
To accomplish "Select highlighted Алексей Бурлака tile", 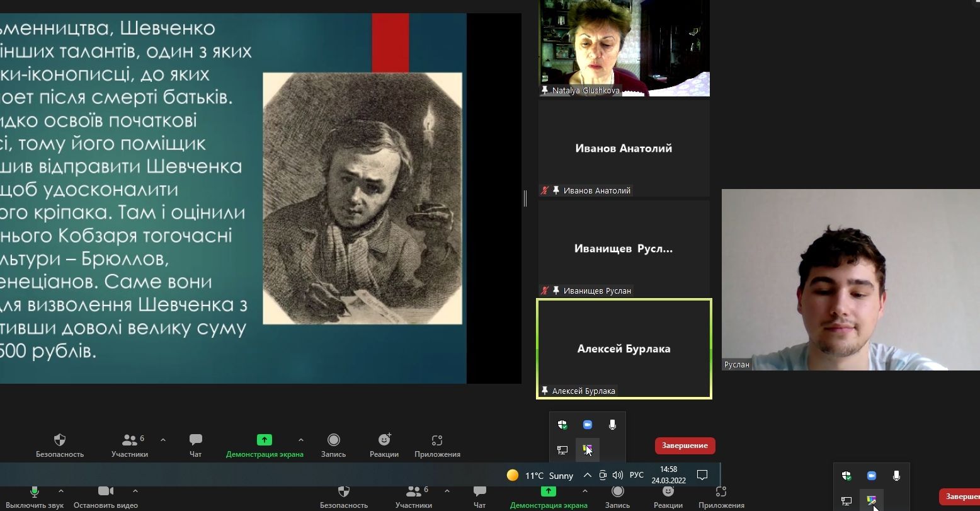I will [624, 348].
